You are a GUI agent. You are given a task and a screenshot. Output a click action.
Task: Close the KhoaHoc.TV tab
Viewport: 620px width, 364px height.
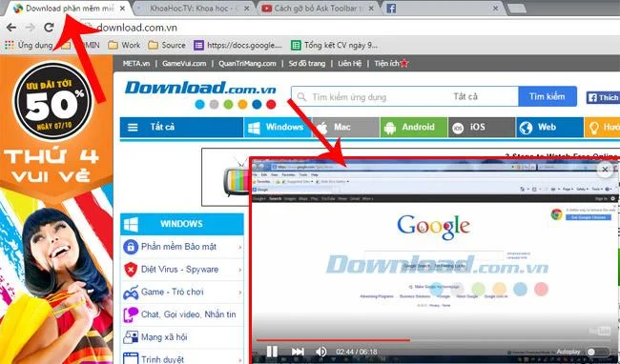(247, 9)
